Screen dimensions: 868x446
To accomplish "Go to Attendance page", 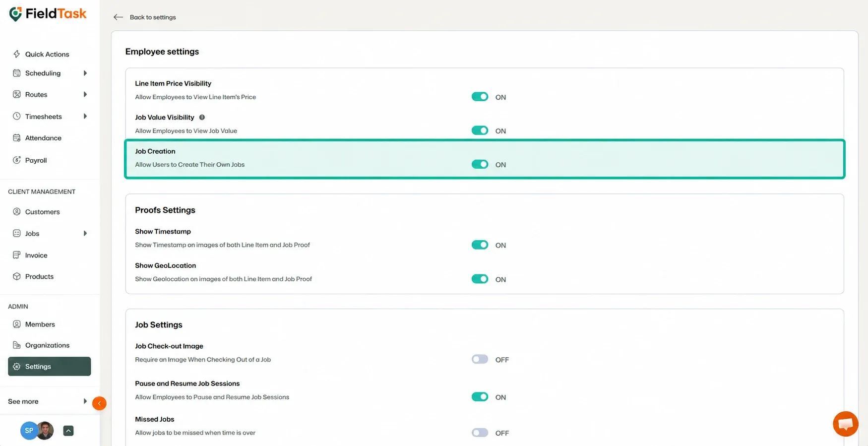I will (x=43, y=138).
